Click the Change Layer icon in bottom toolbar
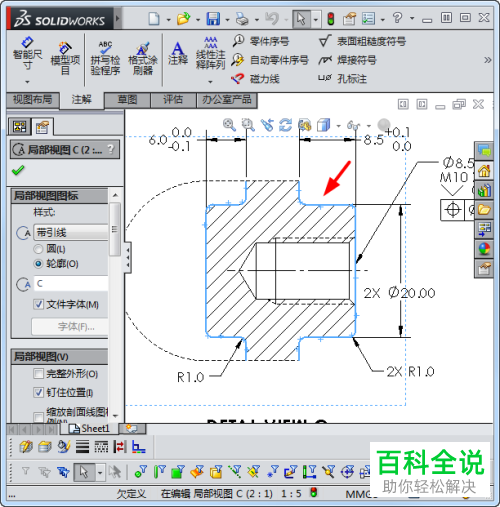 (26, 447)
